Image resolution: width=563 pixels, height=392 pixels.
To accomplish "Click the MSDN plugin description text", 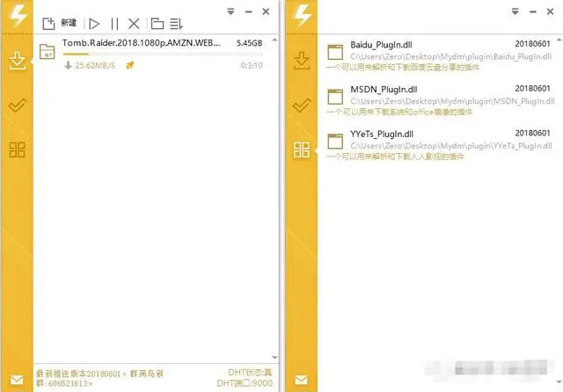I will (x=399, y=112).
